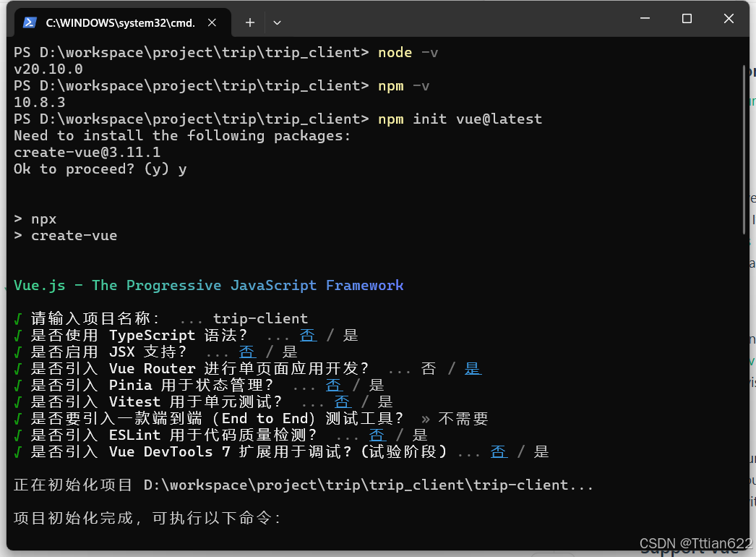The width and height of the screenshot is (756, 557).
Task: Close the cmd terminal tab
Action: click(212, 22)
